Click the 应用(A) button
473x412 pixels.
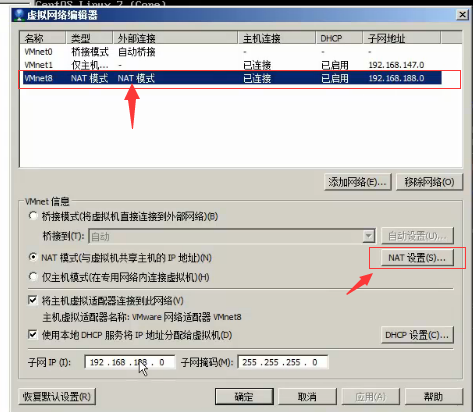click(370, 396)
